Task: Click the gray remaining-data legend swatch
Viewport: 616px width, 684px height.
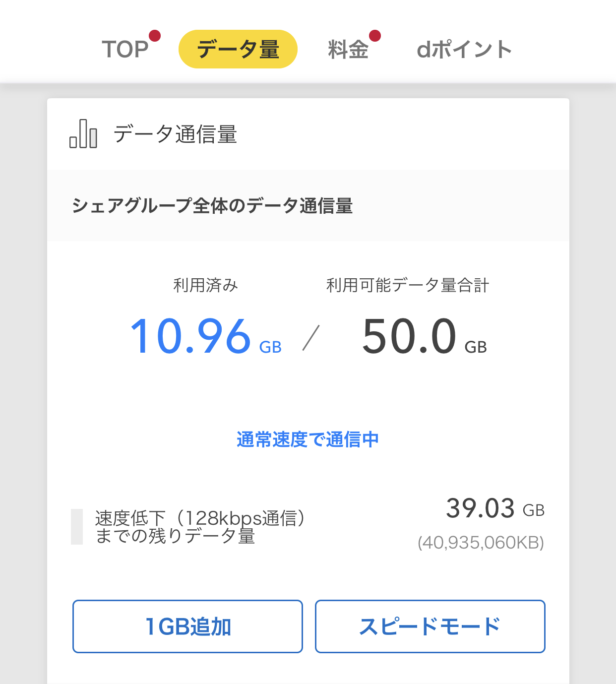Action: pos(77,527)
